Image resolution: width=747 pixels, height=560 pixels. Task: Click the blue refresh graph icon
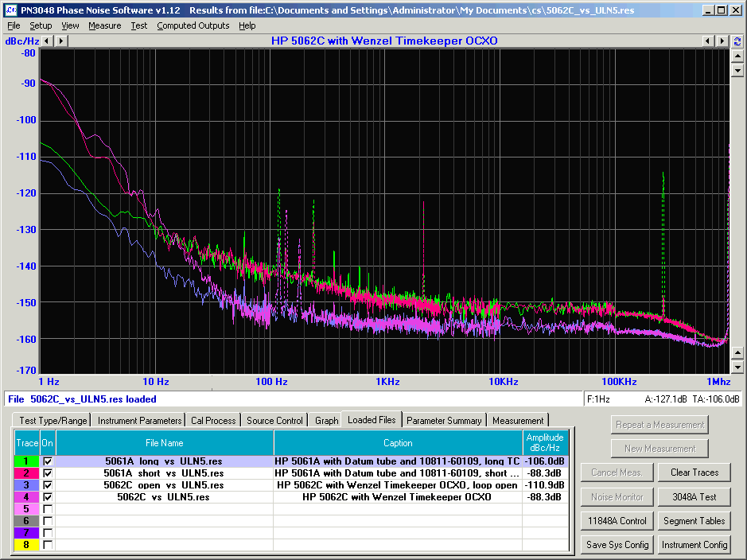coord(737,41)
